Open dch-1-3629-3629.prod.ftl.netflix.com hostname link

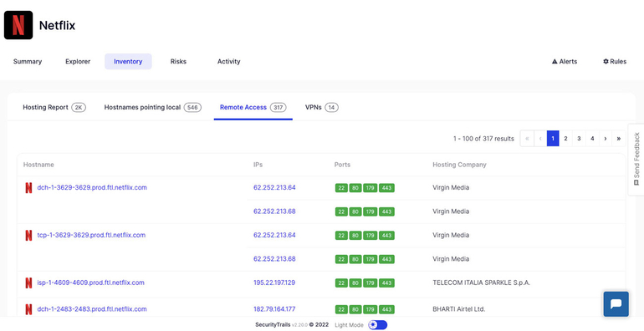point(92,188)
